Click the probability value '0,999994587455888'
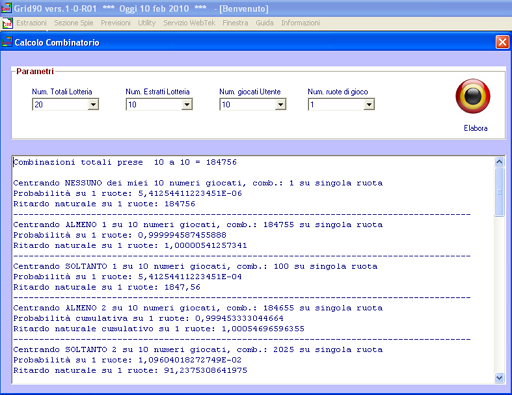This screenshot has width=512, height=395. tap(182, 235)
